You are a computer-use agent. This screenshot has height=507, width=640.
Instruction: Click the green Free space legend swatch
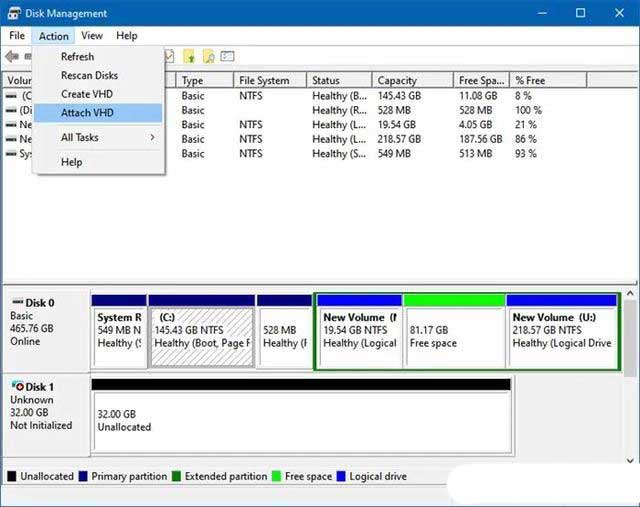coord(278,477)
